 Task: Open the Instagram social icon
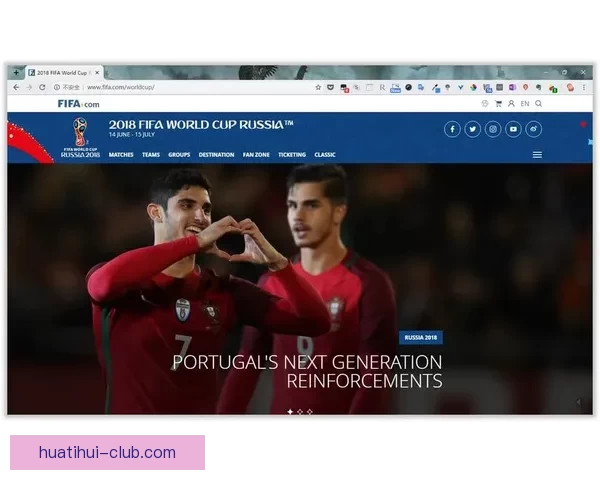point(493,129)
